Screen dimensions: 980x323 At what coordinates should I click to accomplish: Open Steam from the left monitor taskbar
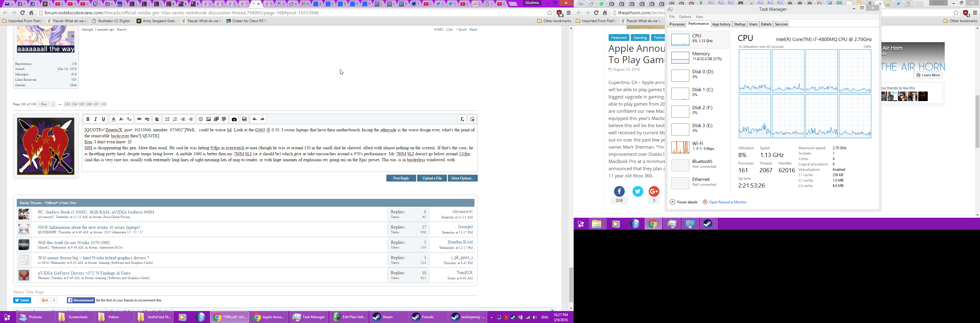389,317
